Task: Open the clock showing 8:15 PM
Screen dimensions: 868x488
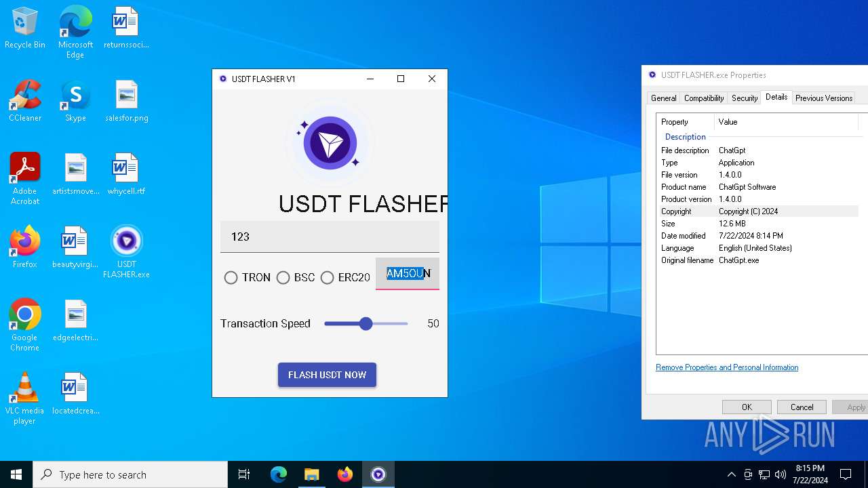Action: click(x=811, y=474)
